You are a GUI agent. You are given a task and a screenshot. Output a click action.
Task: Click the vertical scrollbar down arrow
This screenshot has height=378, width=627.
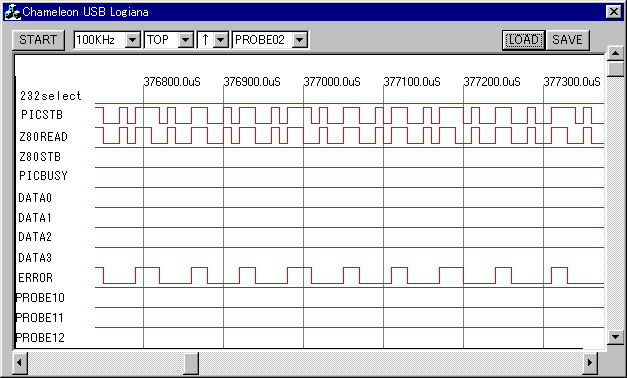click(x=615, y=337)
